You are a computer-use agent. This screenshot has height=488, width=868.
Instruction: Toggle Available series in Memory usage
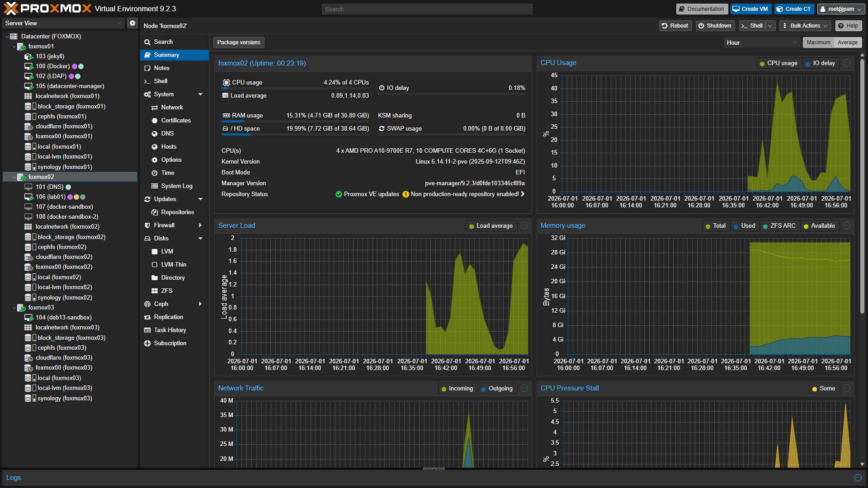[819, 226]
